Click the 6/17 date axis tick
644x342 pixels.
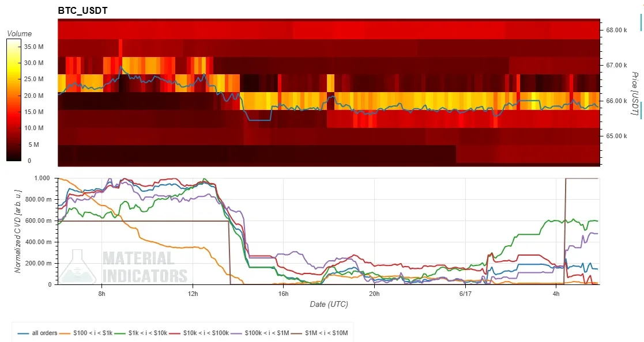465,294
